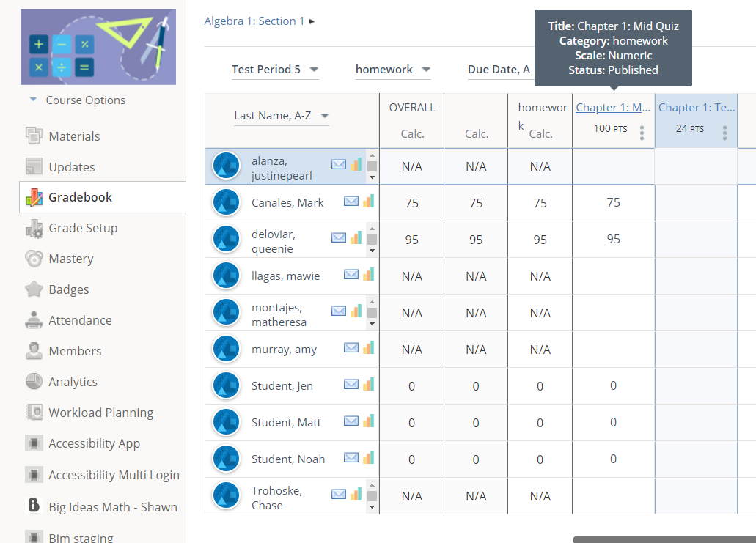Viewport: 756px width, 543px height.
Task: Click the Algebra 1: Section 1 breadcrumb link
Action: [254, 21]
